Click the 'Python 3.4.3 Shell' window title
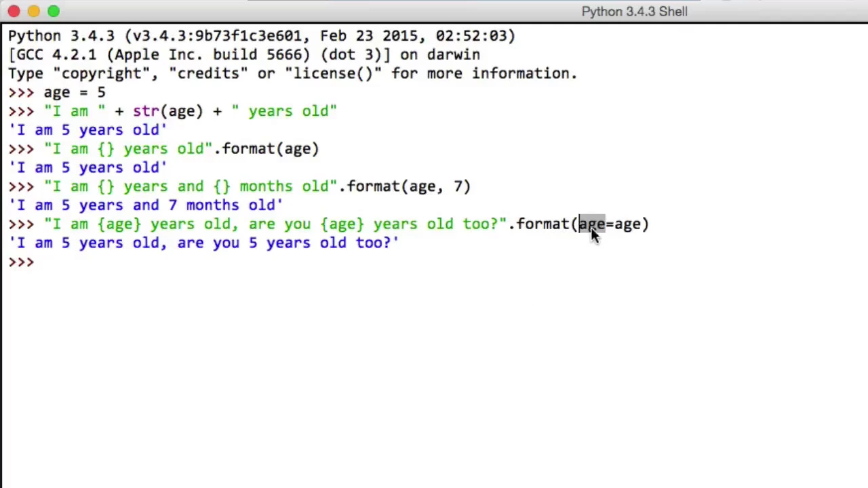The image size is (868, 488). click(634, 12)
